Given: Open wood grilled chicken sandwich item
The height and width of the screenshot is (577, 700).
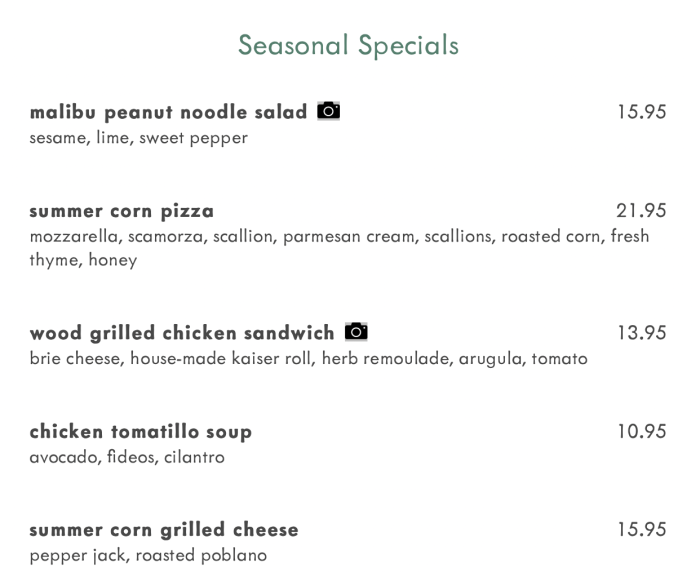Looking at the screenshot, I should [x=181, y=332].
